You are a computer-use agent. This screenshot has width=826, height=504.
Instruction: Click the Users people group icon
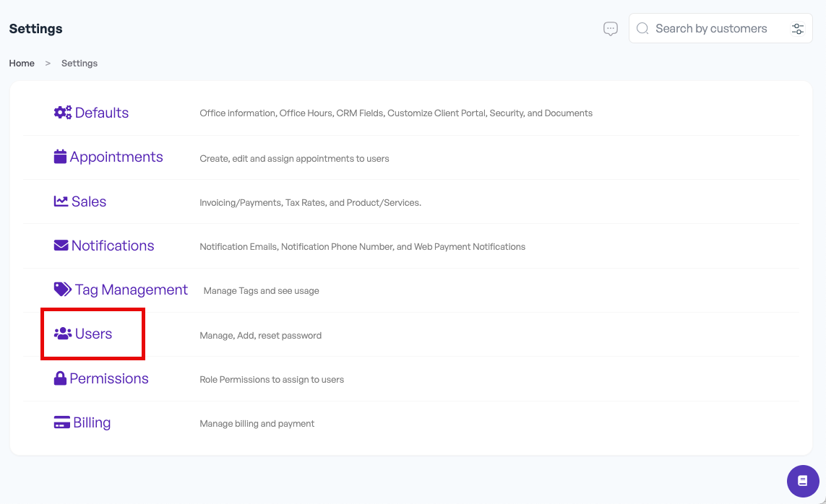63,334
